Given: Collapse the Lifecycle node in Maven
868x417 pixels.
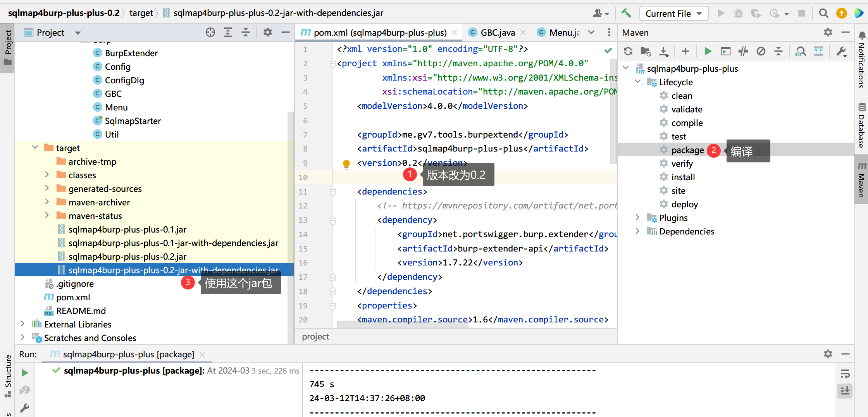Looking at the screenshot, I should 638,82.
